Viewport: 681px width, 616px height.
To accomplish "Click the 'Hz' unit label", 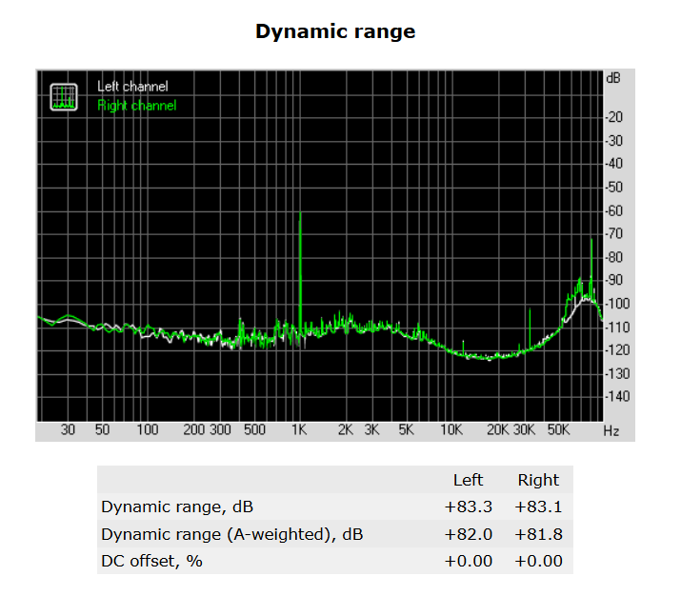I will coord(611,431).
